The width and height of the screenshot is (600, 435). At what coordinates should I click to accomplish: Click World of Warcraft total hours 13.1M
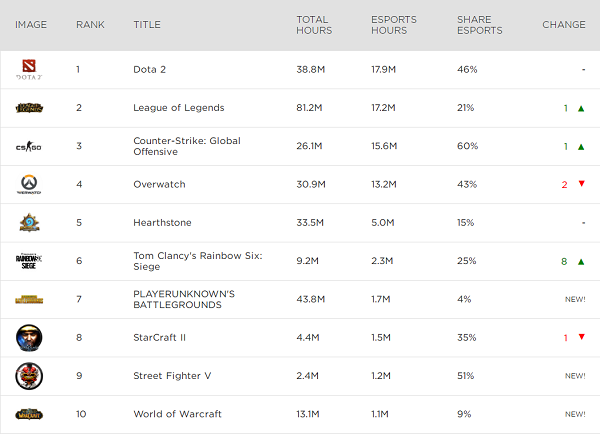point(308,414)
